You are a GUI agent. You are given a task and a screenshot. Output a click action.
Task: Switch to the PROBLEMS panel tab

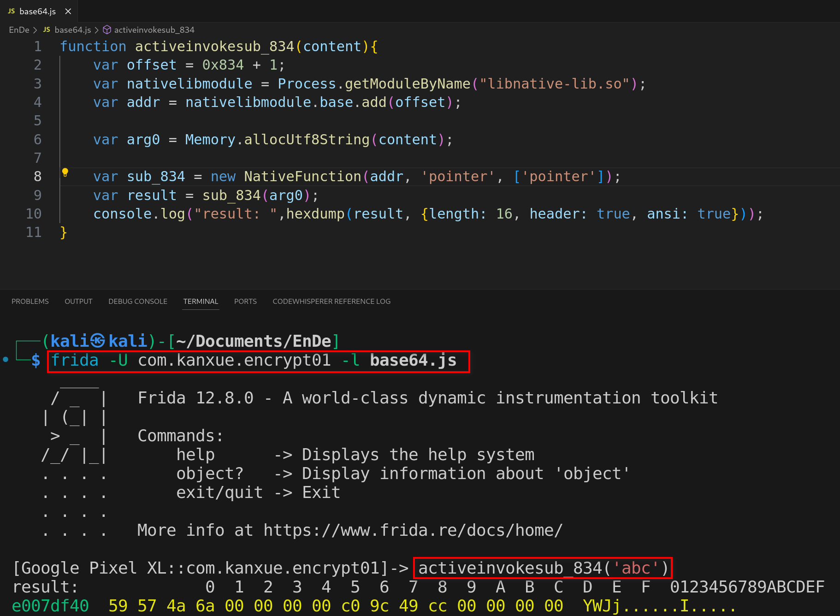tap(30, 301)
